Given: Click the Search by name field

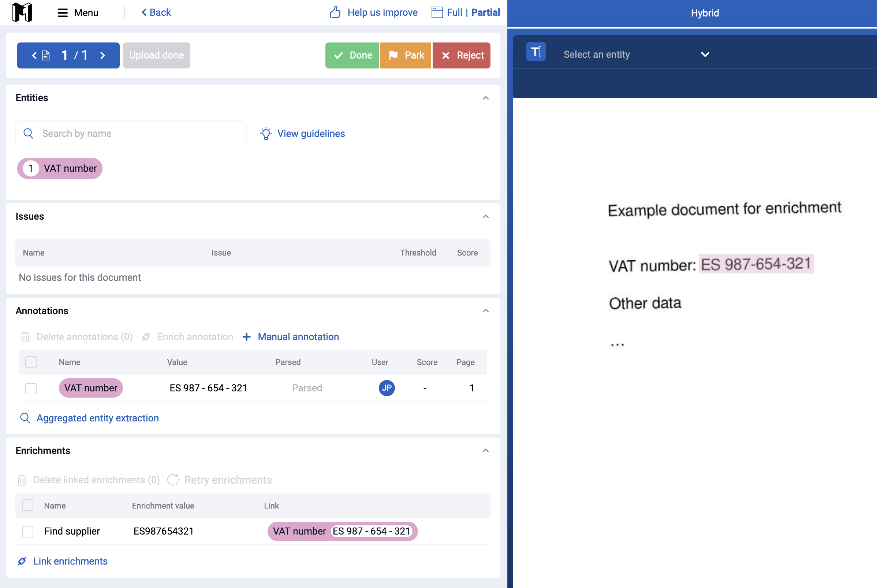Looking at the screenshot, I should 131,134.
